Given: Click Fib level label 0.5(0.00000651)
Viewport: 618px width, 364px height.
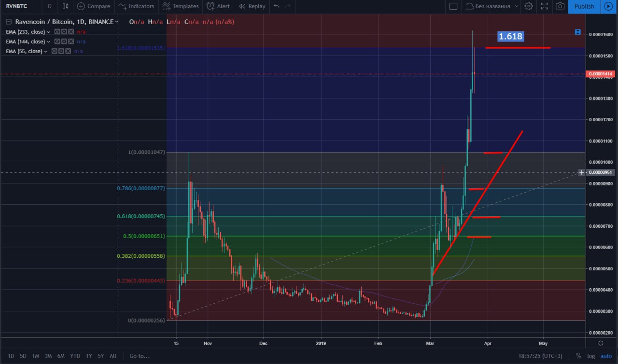Looking at the screenshot, I should [144, 236].
